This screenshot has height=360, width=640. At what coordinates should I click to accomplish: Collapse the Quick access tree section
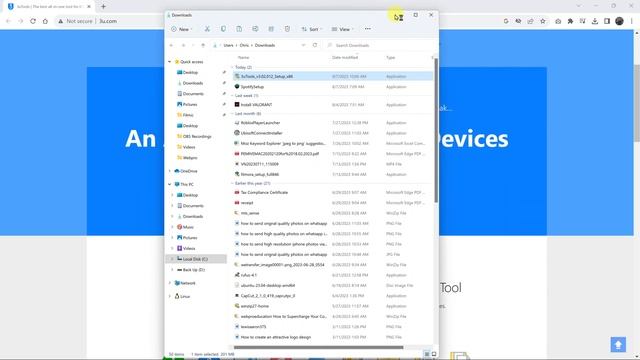(170, 62)
